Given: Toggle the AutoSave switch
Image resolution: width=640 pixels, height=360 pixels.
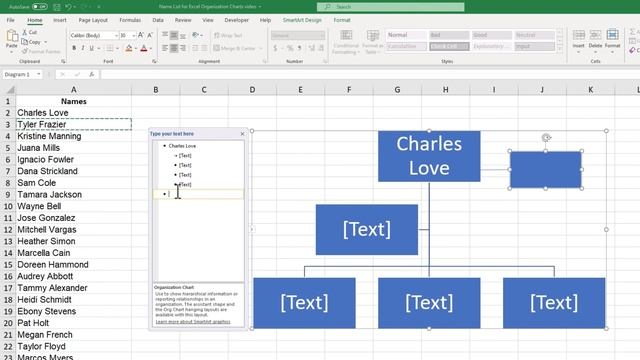Looking at the screenshot, I should point(40,7).
